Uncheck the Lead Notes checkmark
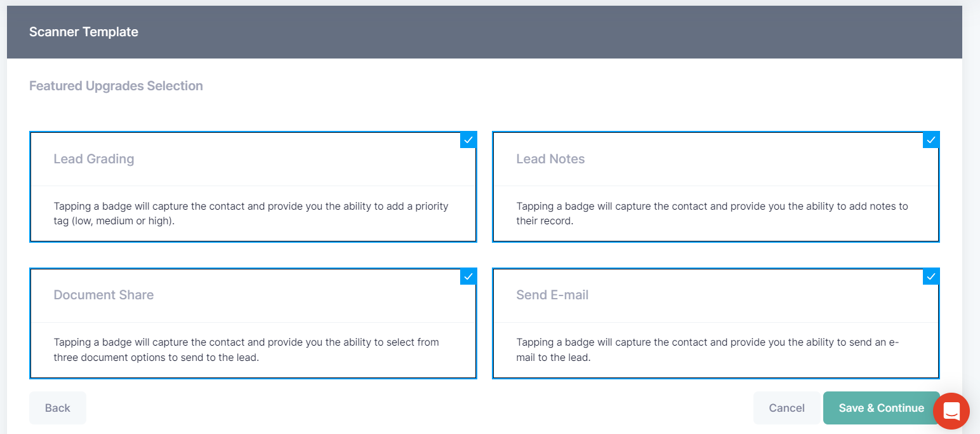 (930, 140)
